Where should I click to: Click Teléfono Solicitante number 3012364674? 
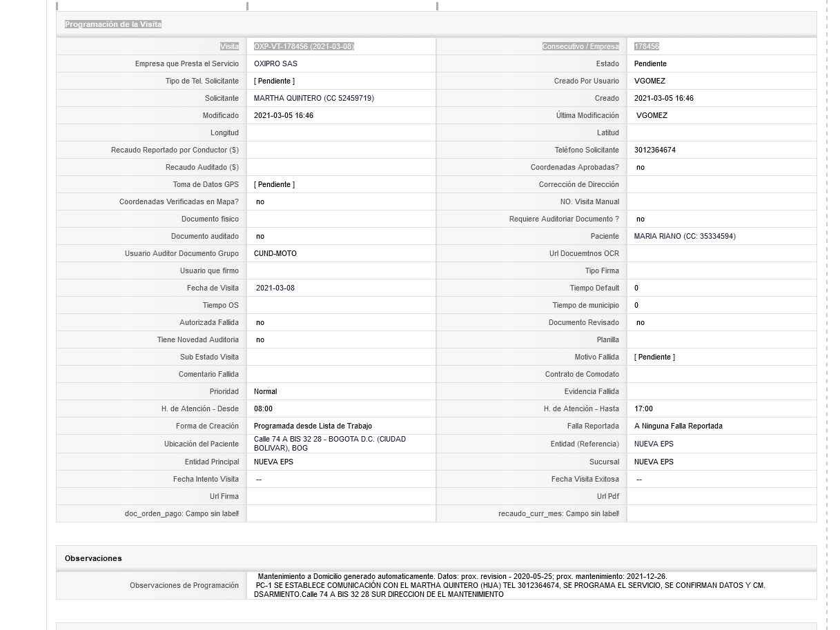point(655,150)
